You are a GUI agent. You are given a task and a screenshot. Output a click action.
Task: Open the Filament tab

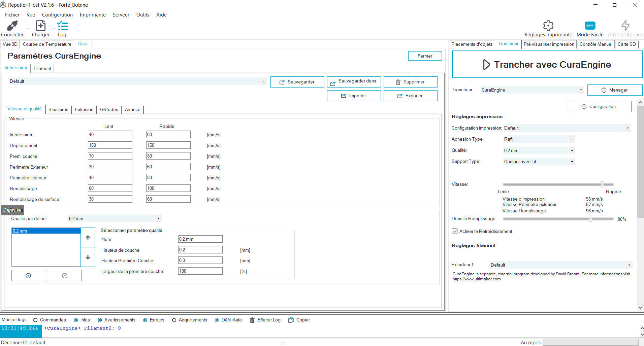(x=42, y=68)
